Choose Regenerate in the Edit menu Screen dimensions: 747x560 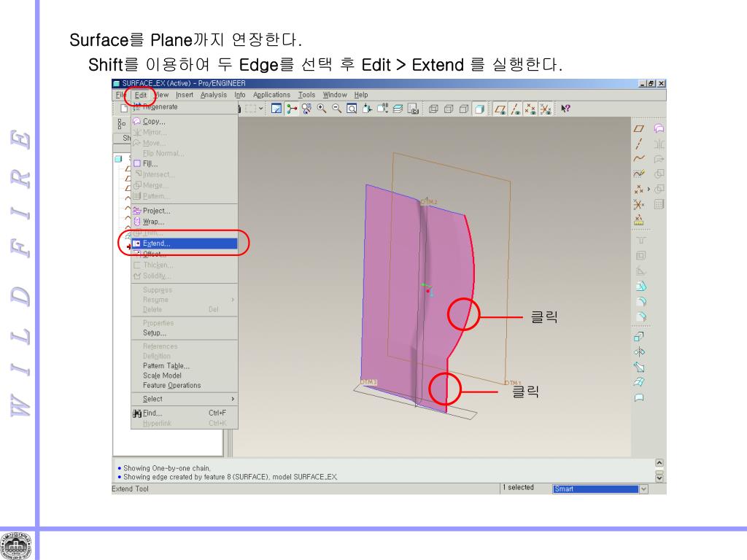coord(185,106)
